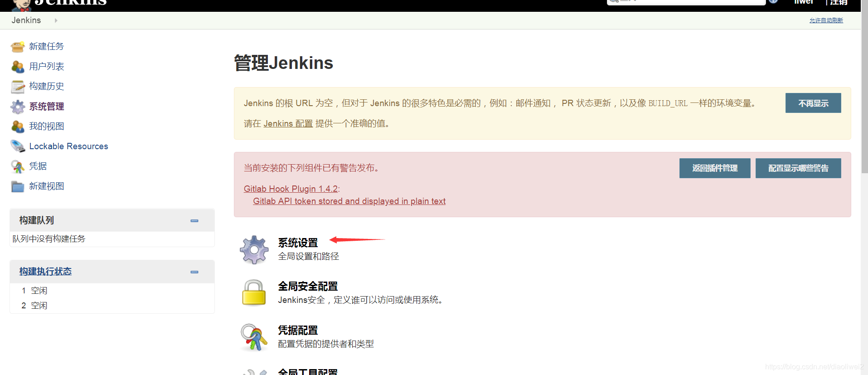The height and width of the screenshot is (375, 868).
Task: Click the 新建任务 package icon
Action: [18, 47]
